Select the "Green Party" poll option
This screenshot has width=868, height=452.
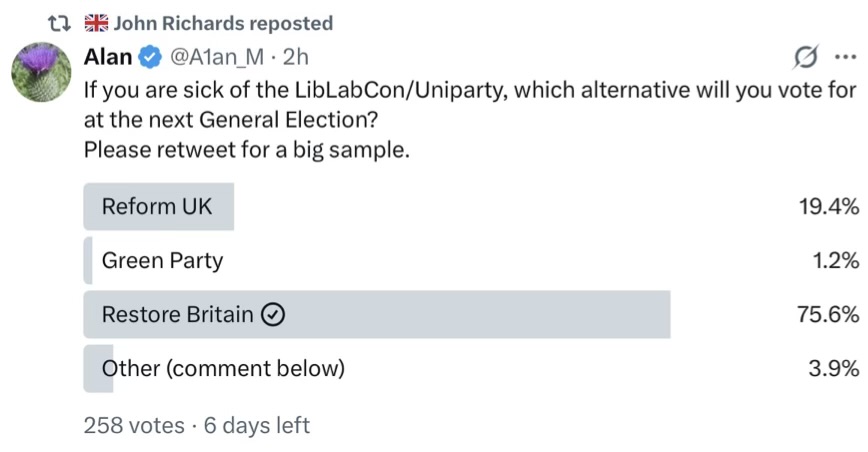click(162, 261)
